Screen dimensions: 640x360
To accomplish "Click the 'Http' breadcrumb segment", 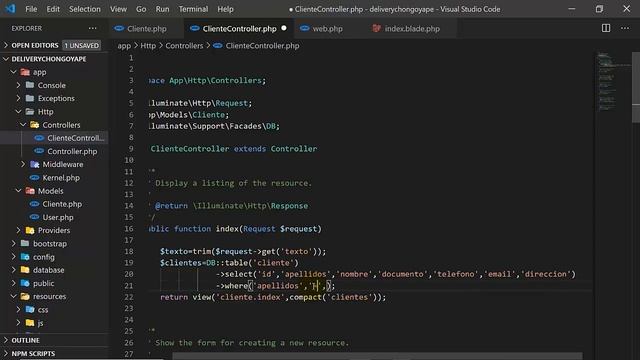I will (148, 46).
